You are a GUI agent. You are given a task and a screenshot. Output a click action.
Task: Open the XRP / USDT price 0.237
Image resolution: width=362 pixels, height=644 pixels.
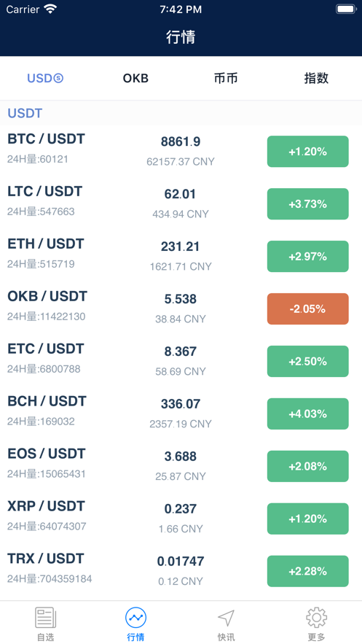point(181,509)
